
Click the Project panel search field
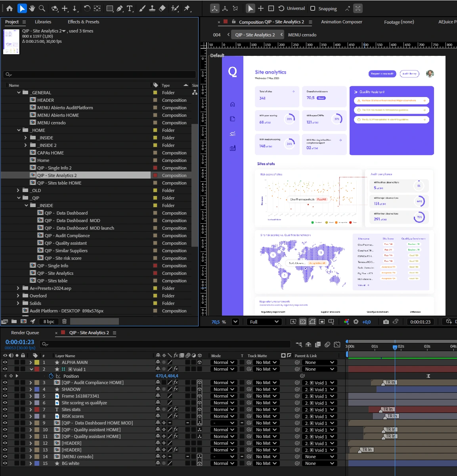[x=99, y=74]
